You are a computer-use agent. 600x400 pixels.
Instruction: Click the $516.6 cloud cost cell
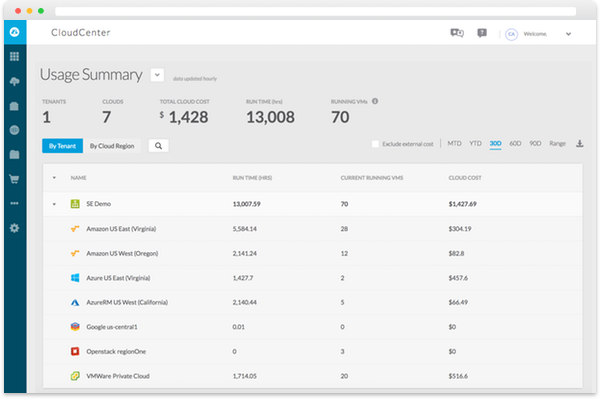point(458,376)
